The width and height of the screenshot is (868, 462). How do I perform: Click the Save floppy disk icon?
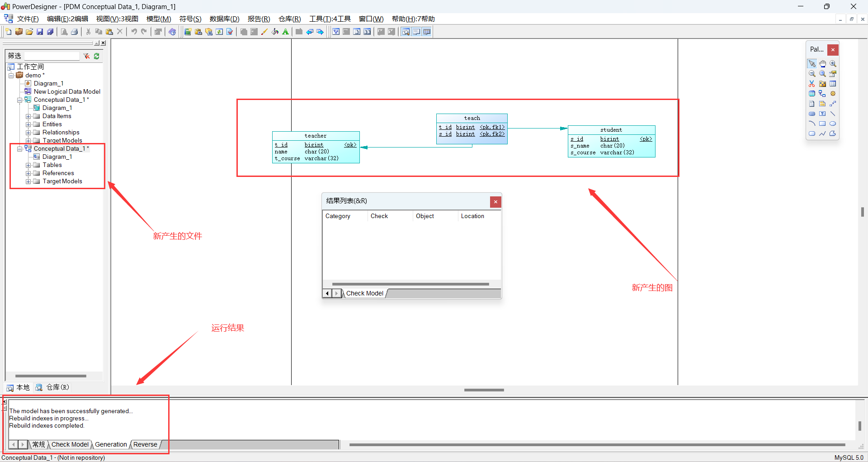click(40, 32)
